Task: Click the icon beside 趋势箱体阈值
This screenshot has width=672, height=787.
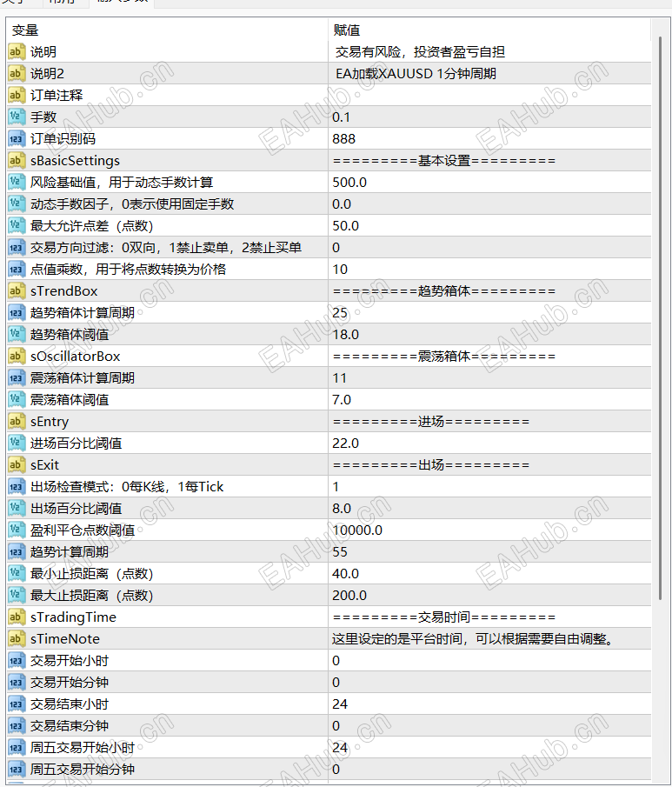Action: pos(16,335)
